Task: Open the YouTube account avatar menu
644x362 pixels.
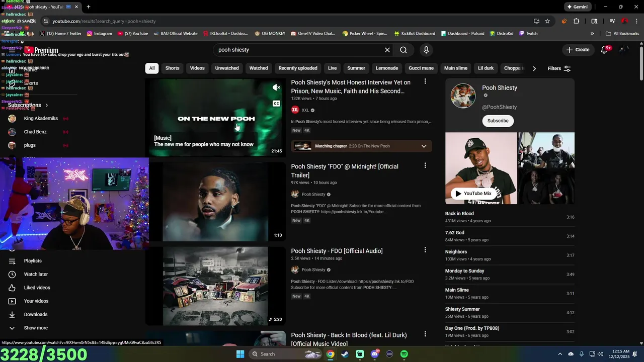Action: (x=624, y=50)
